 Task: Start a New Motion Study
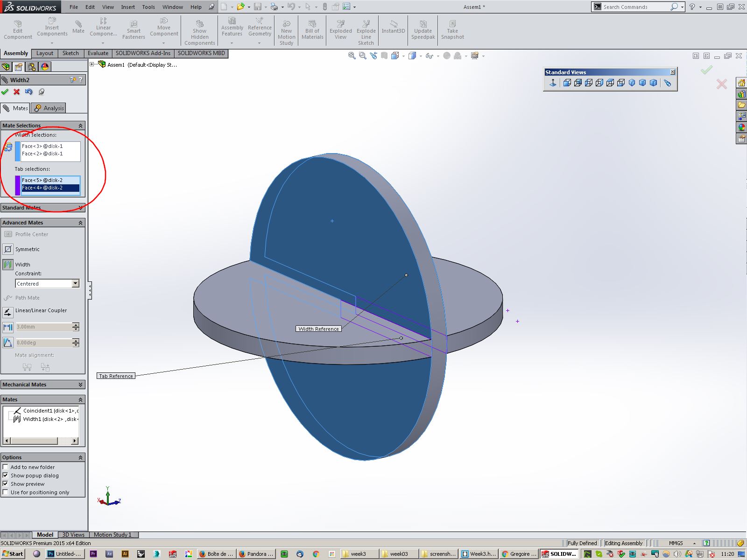(x=287, y=33)
